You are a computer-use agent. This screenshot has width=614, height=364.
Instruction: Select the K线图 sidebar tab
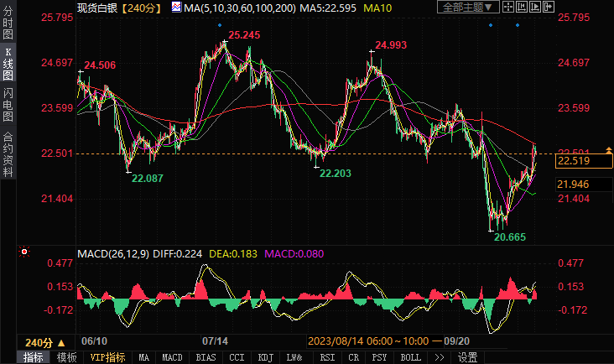8,64
